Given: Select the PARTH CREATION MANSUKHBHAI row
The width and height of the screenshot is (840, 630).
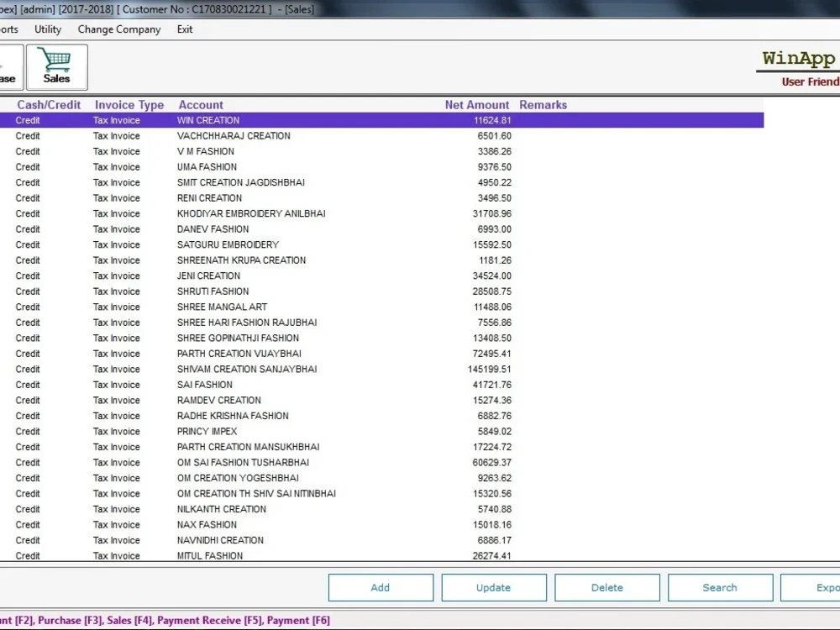Looking at the screenshot, I should click(x=381, y=447).
